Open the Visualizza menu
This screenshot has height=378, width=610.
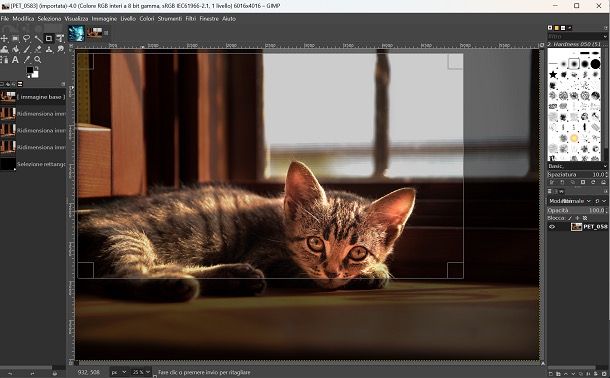pos(77,18)
